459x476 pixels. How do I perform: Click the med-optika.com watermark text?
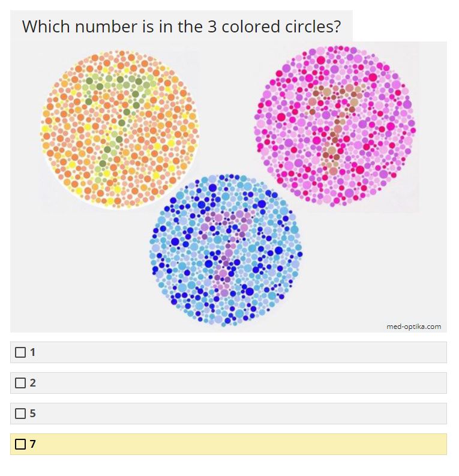[x=414, y=327]
